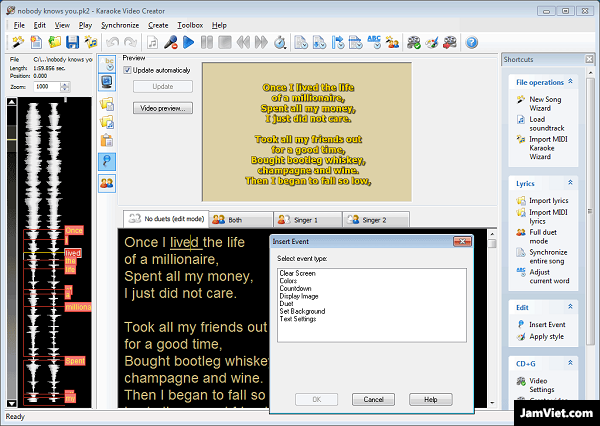Viewport: 600px width, 426px height.
Task: Select Clear Screen event type
Action: [297, 273]
